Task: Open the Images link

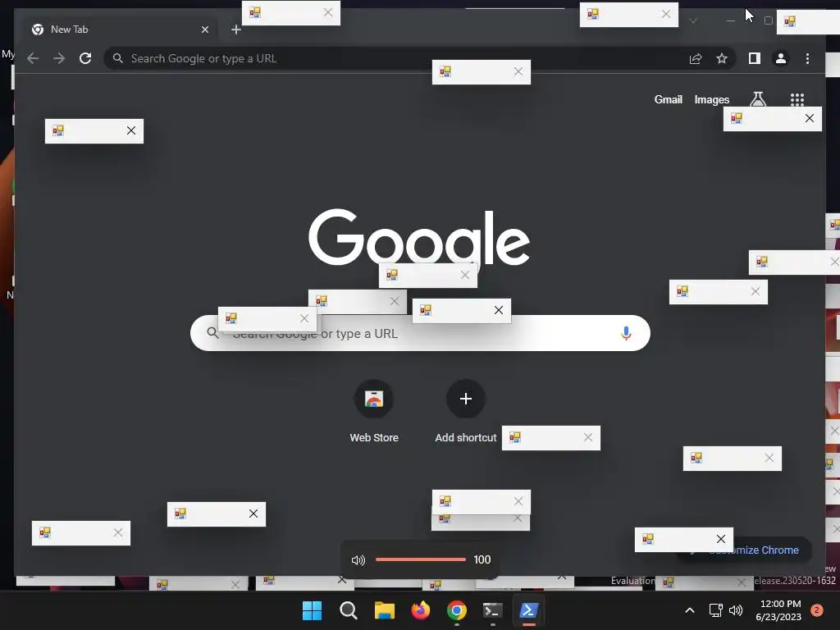Action: 711,99
